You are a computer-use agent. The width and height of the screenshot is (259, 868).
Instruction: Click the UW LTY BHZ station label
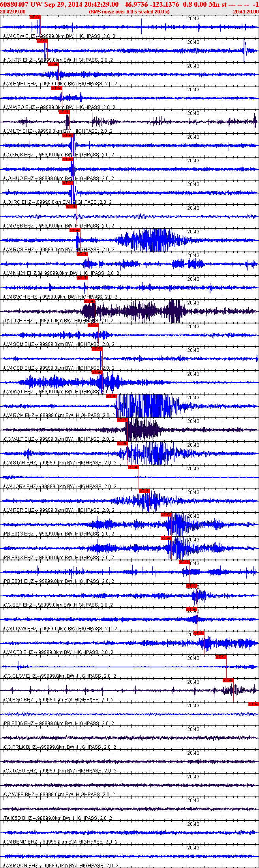[18, 131]
